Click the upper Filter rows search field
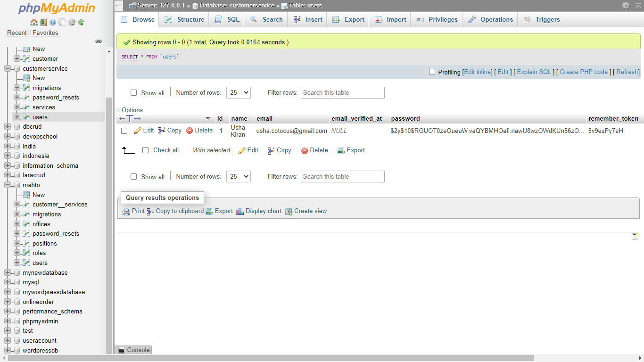The height and width of the screenshot is (362, 644). (343, 93)
